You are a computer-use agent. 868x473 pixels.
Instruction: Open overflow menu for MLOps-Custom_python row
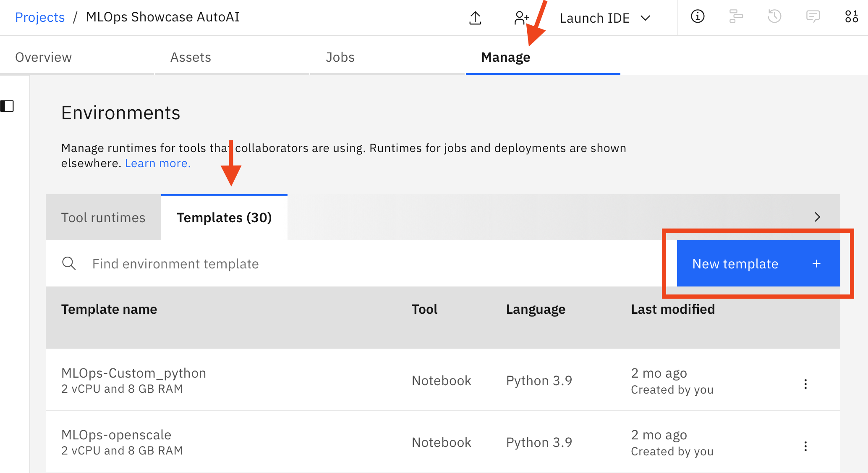point(805,384)
